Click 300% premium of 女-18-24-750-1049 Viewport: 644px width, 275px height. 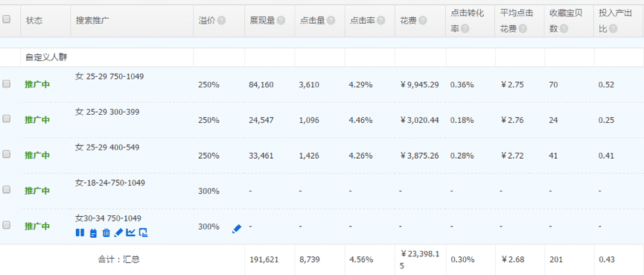(208, 191)
